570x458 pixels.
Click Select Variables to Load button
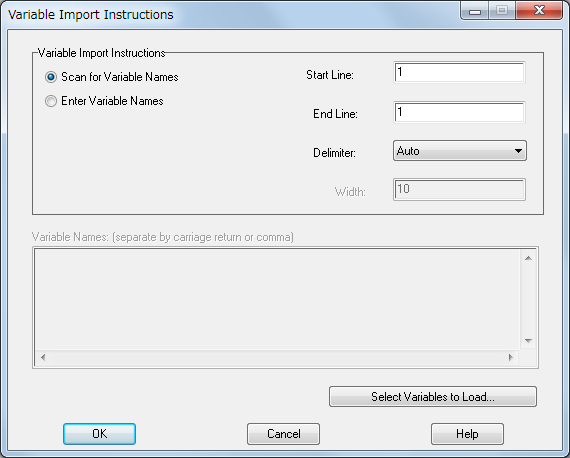(x=433, y=397)
